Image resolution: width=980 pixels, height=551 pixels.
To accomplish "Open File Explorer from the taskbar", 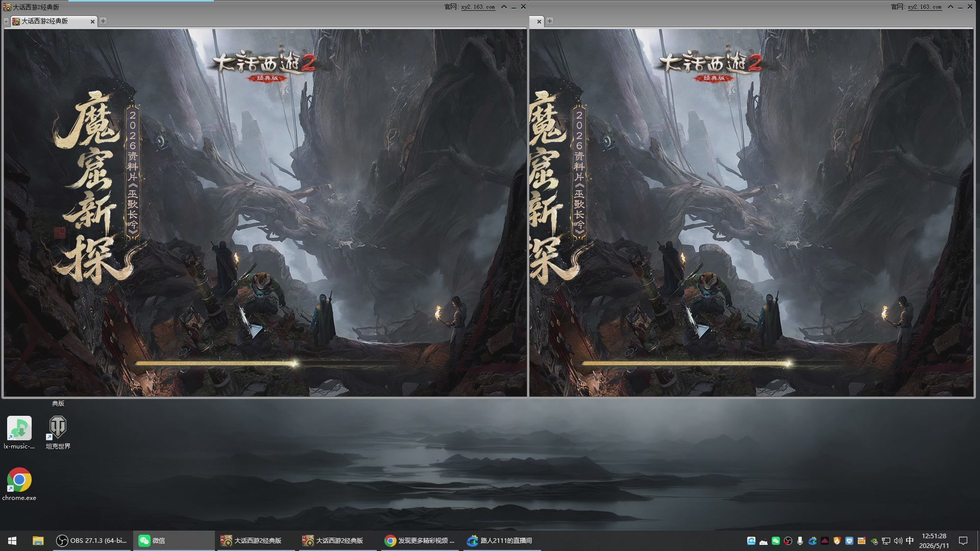I will pyautogui.click(x=38, y=541).
